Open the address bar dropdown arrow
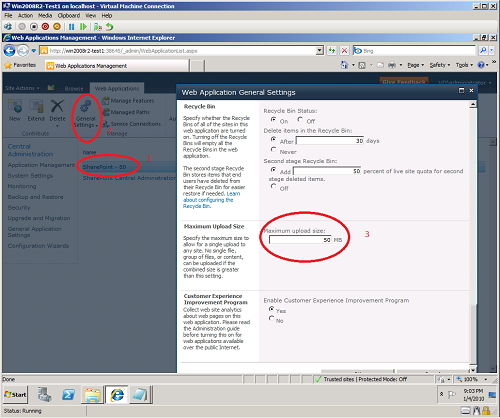Image resolution: width=500 pixels, height=418 pixels. click(x=320, y=51)
